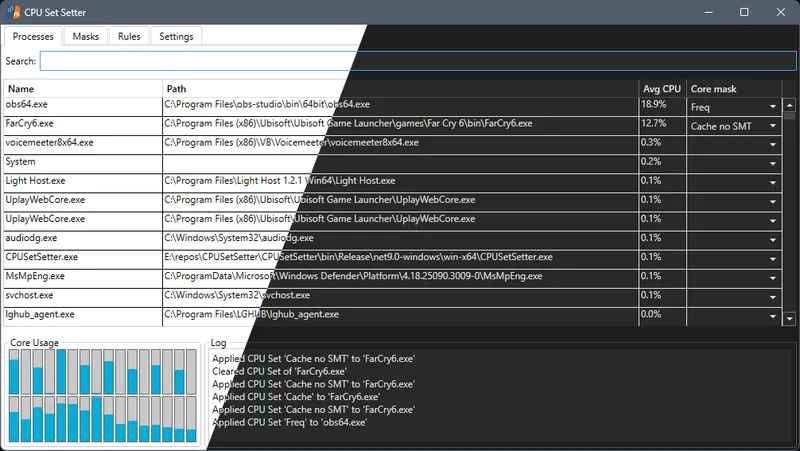The width and height of the screenshot is (800, 451).
Task: Click the 0.0% Avg CPU value
Action: [x=651, y=314]
